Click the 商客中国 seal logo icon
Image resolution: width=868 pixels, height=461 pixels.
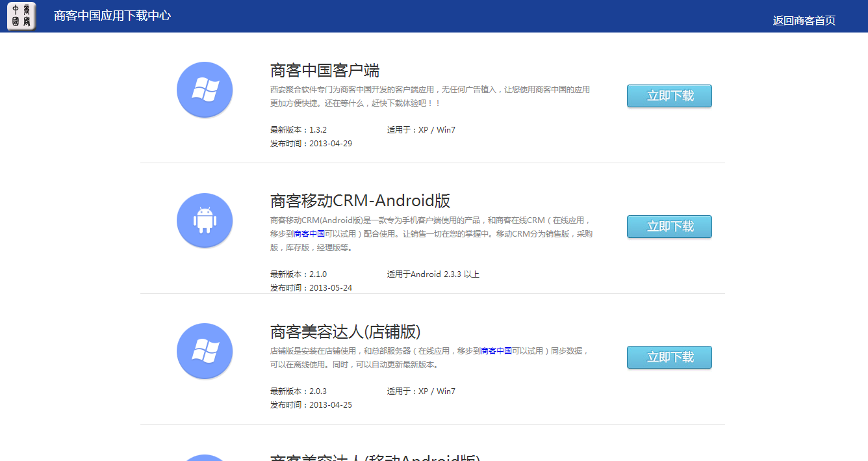(21, 16)
